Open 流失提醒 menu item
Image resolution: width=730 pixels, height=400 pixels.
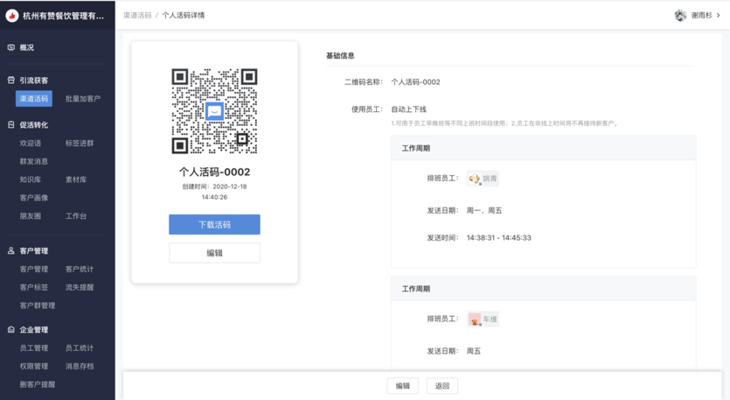pos(79,287)
